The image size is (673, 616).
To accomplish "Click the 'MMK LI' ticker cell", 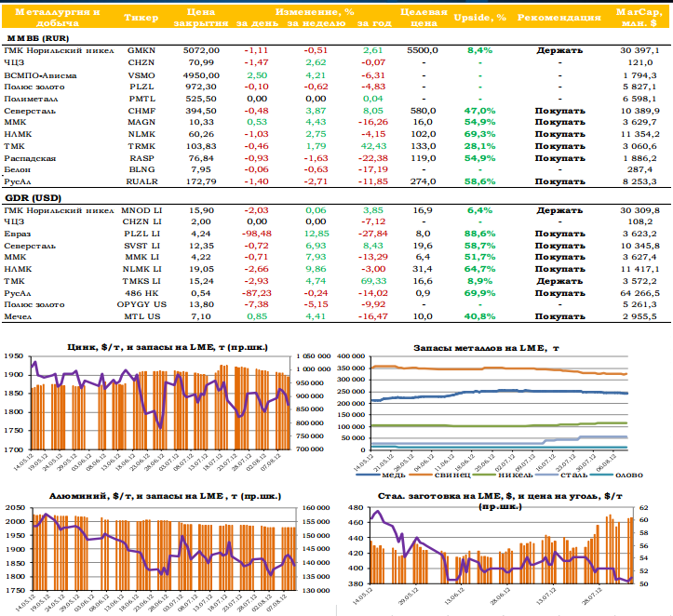I will click(x=141, y=257).
